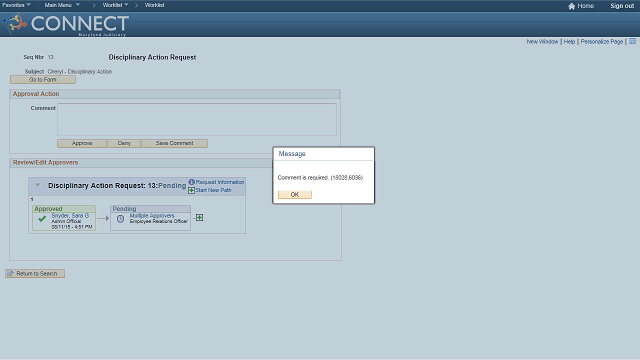Viewport: 640px width, 360px height.
Task: Open the first Worklist breadcrumb dropdown
Action: (x=115, y=5)
